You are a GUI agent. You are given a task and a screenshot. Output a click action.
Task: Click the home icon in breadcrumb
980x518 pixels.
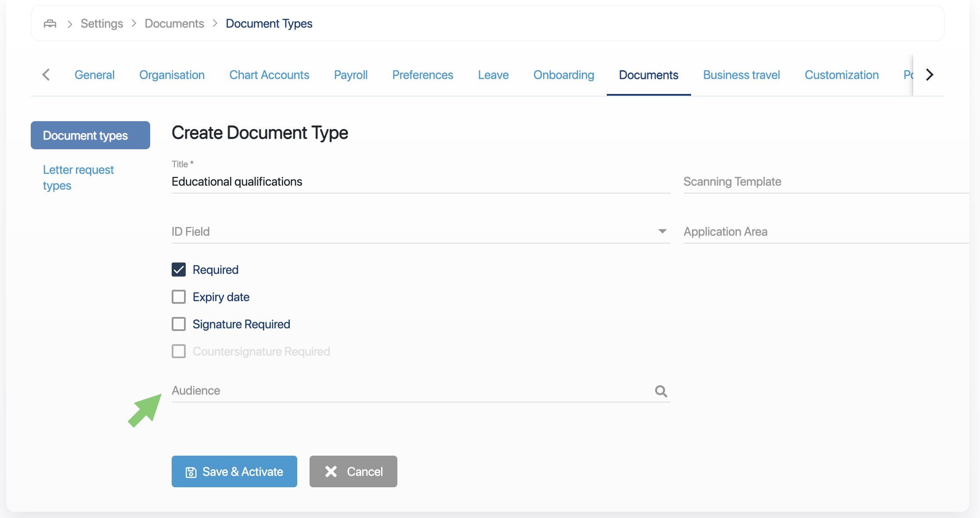(50, 24)
